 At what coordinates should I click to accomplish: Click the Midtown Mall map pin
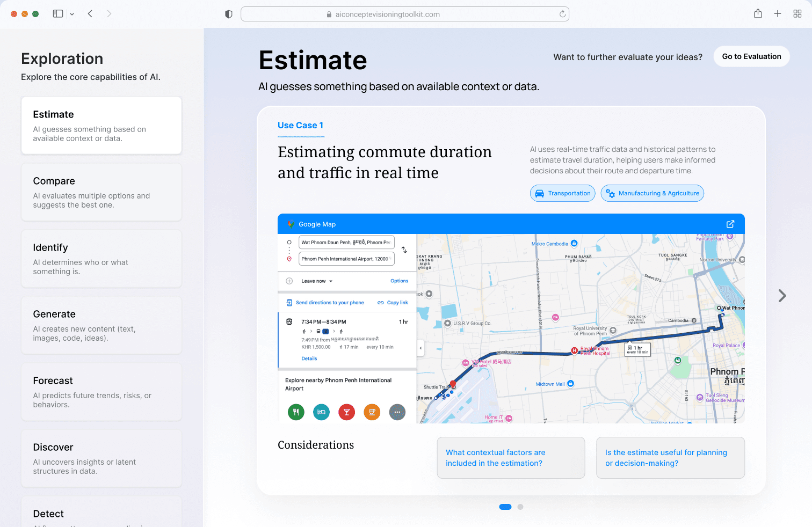pos(570,383)
